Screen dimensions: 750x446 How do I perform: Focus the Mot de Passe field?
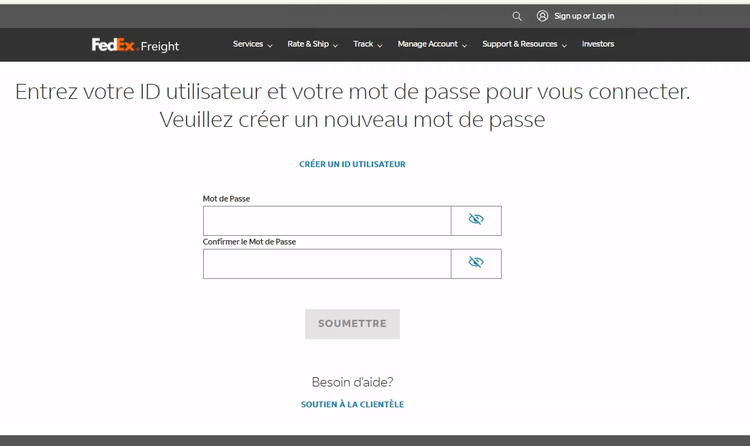pyautogui.click(x=327, y=221)
